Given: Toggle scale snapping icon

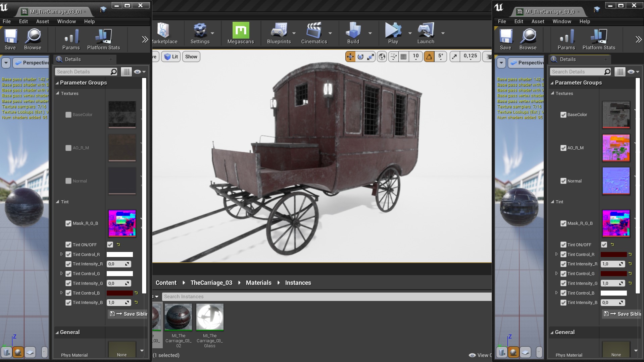Looking at the screenshot, I should click(x=454, y=57).
